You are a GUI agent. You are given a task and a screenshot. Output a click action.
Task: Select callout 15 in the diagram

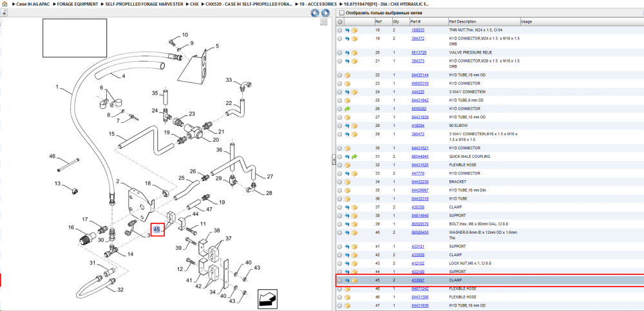coord(111,134)
